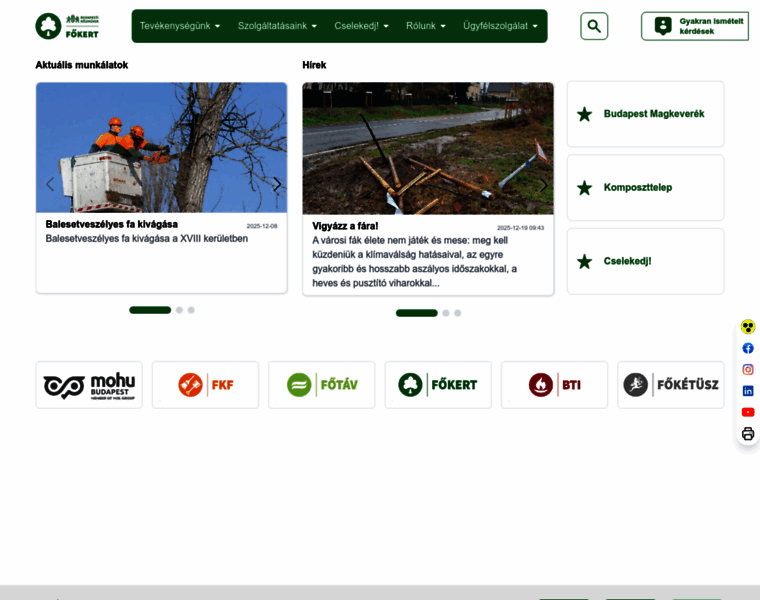
Task: Open the search magnifier icon
Action: click(x=594, y=26)
